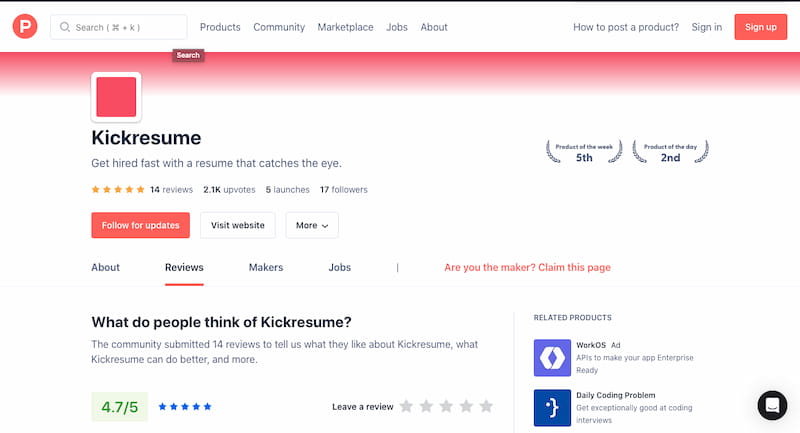Open the WorkOS related product title
The width and height of the screenshot is (800, 433).
591,345
